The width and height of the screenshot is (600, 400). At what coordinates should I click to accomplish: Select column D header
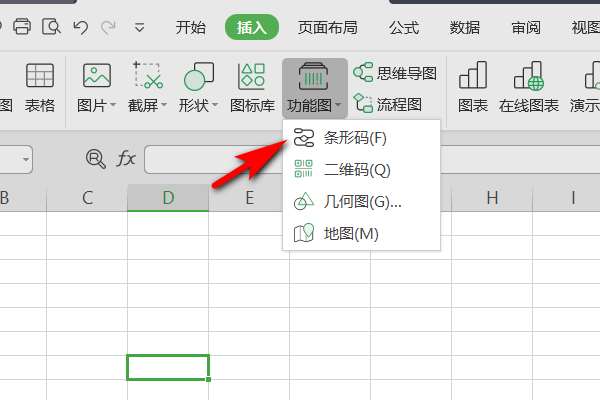(x=168, y=198)
